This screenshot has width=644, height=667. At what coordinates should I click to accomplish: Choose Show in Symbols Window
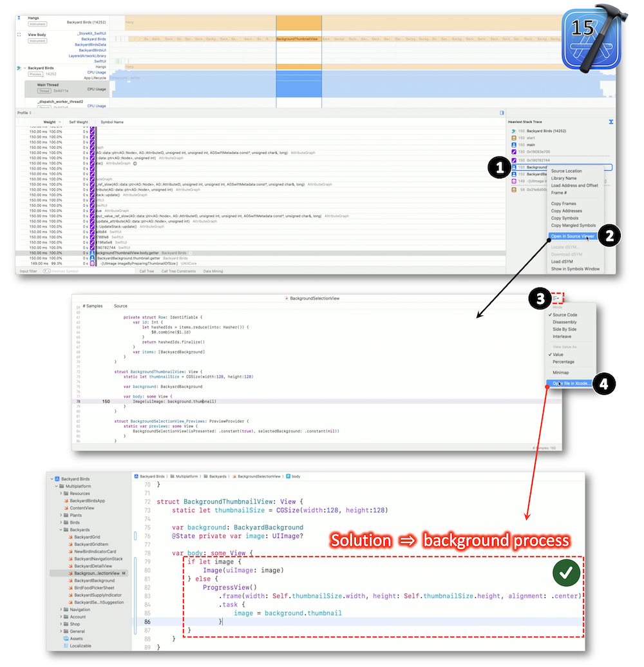click(575, 269)
